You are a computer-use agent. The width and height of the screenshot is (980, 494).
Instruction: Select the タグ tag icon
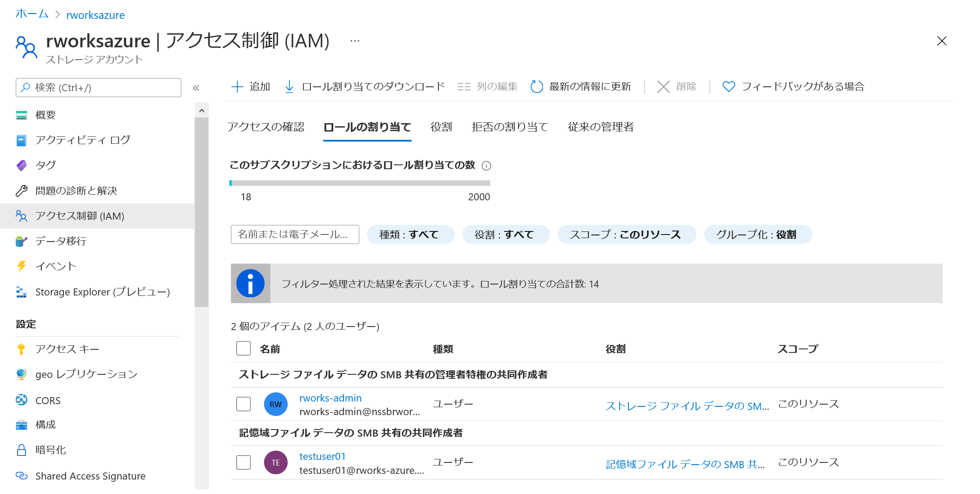(x=21, y=165)
